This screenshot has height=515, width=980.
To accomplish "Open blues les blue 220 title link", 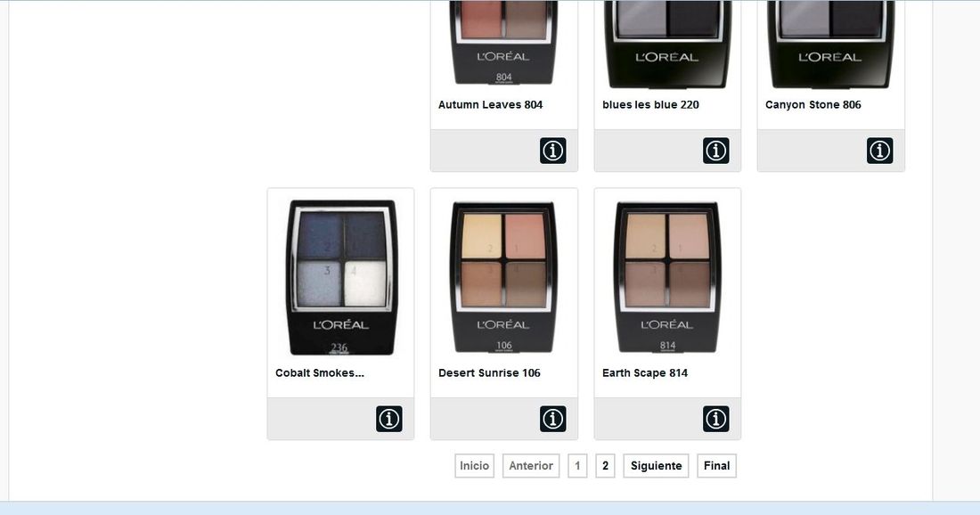I will (x=650, y=105).
